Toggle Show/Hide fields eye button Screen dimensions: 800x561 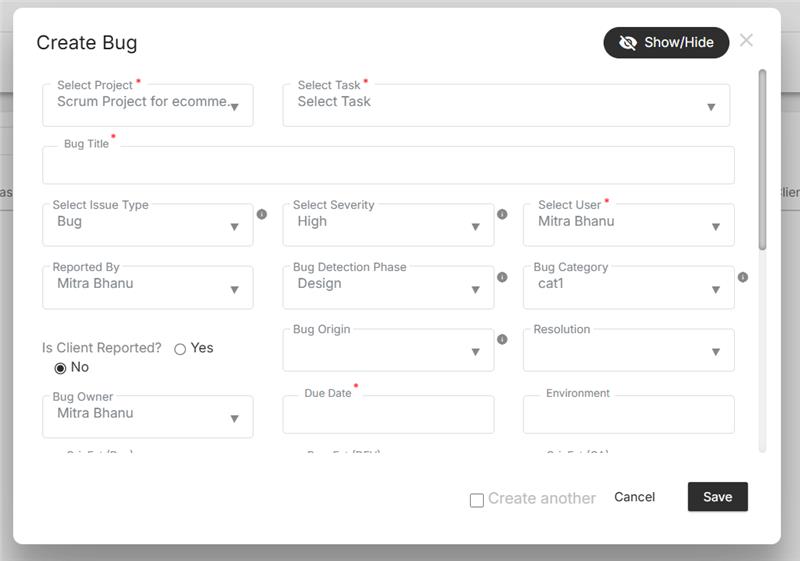(666, 43)
